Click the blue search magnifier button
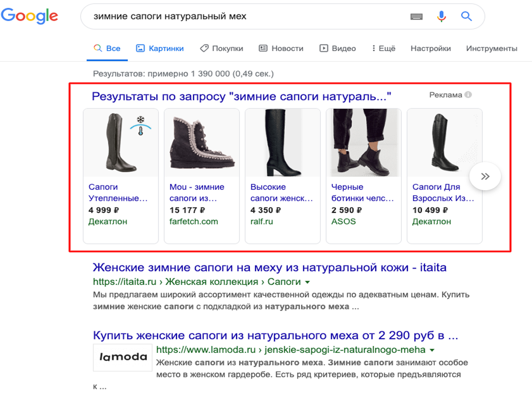The width and height of the screenshot is (532, 397). coord(466,16)
